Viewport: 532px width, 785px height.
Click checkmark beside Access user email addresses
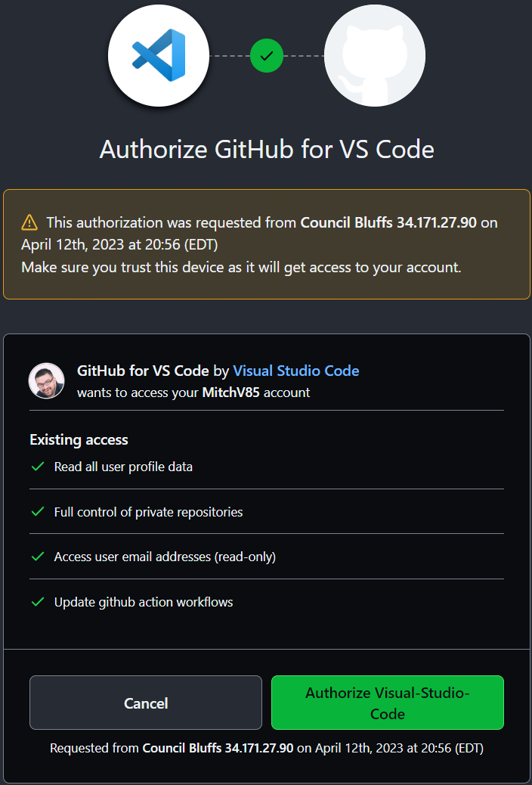(37, 557)
